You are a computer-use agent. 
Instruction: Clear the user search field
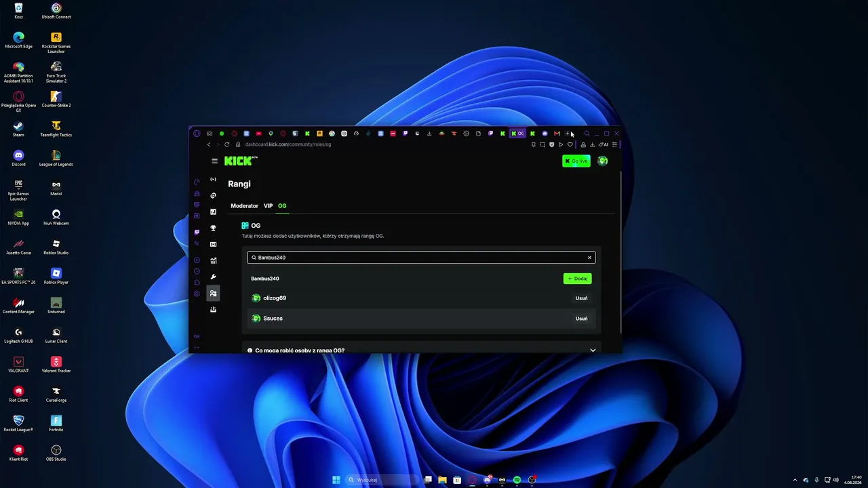[x=589, y=258]
